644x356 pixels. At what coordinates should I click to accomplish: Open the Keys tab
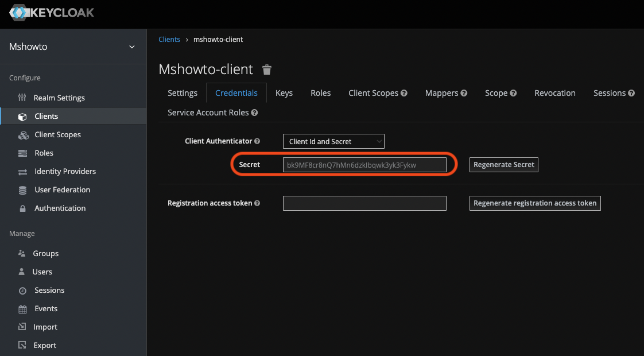point(284,93)
